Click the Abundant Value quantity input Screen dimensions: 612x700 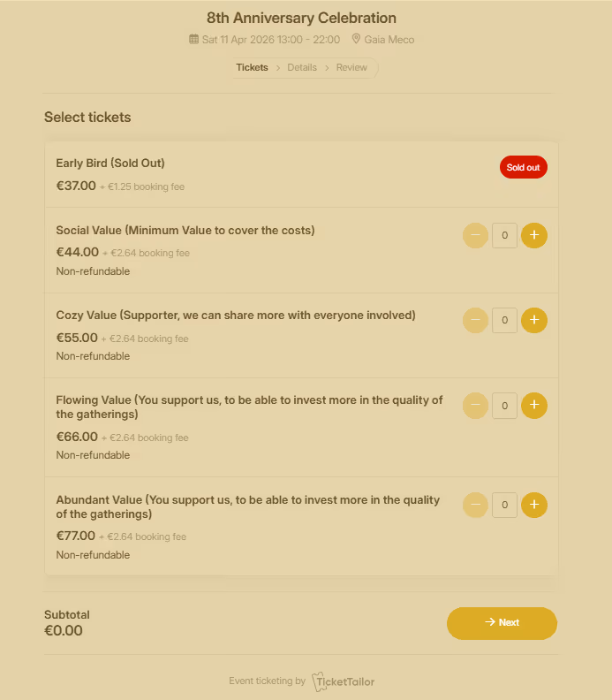(x=504, y=505)
